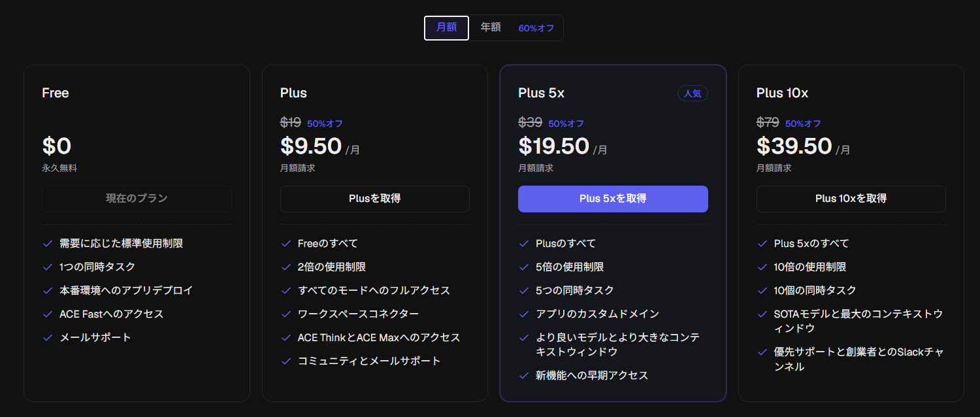Click checkmark icon beside ACE Fastへのアクセス
The width and height of the screenshot is (980, 417).
pos(48,314)
